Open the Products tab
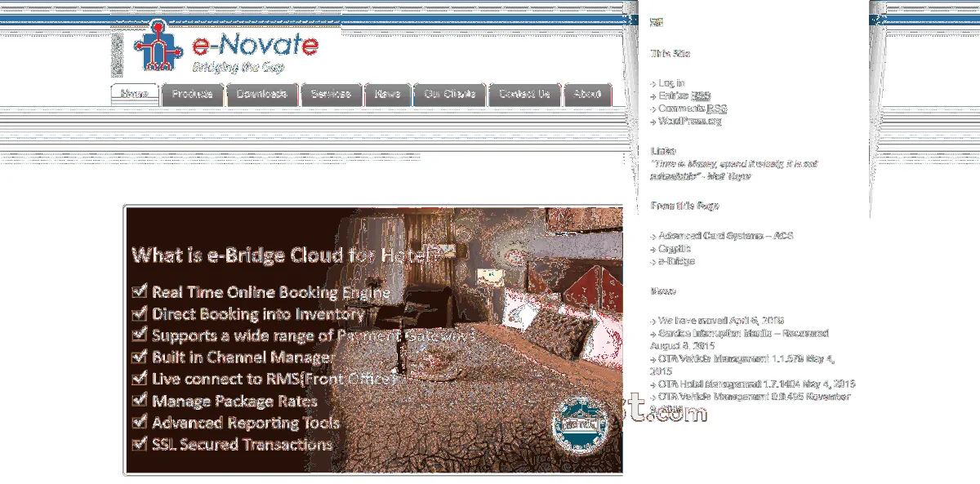Viewport: 980px width, 484px height. point(192,94)
